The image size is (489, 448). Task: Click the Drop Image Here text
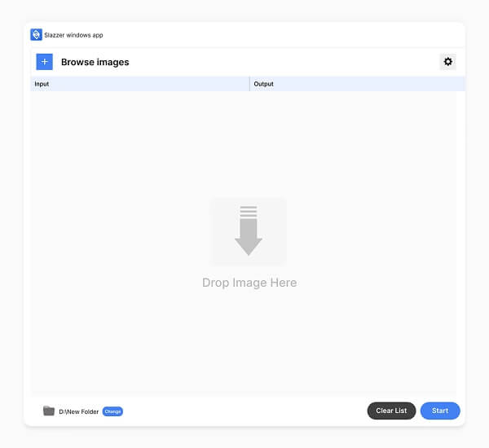click(x=249, y=283)
